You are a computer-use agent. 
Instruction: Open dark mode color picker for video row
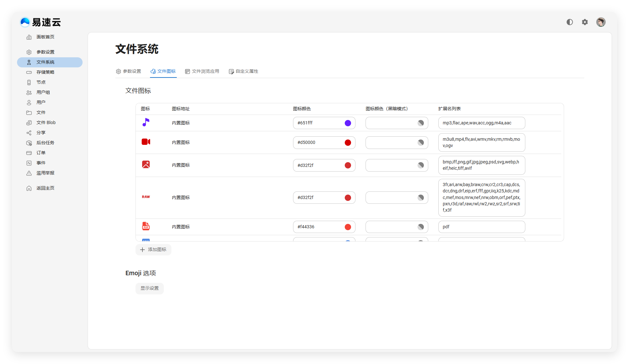[420, 143]
